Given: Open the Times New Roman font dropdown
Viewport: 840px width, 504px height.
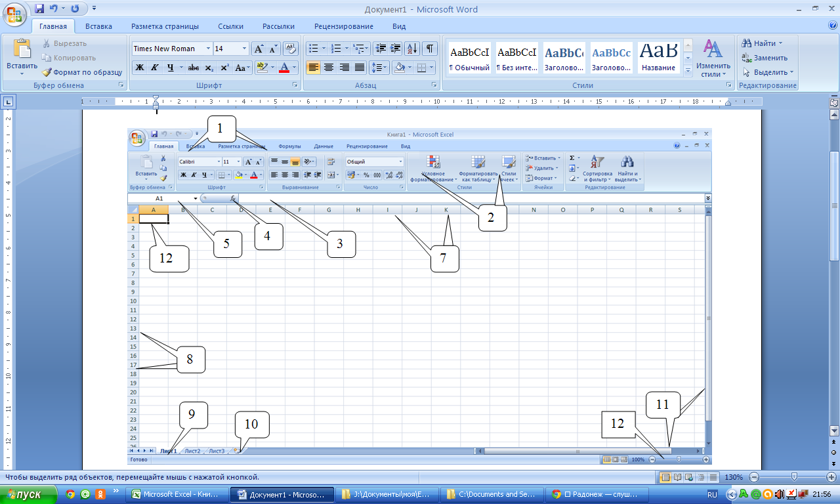Looking at the screenshot, I should tap(209, 49).
